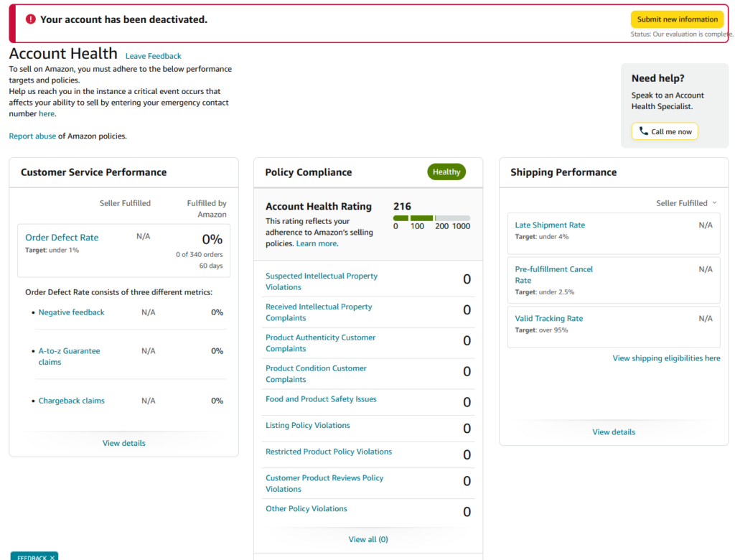Click the Fulfilled by Amazon column header
735x560 pixels.
[x=207, y=209]
